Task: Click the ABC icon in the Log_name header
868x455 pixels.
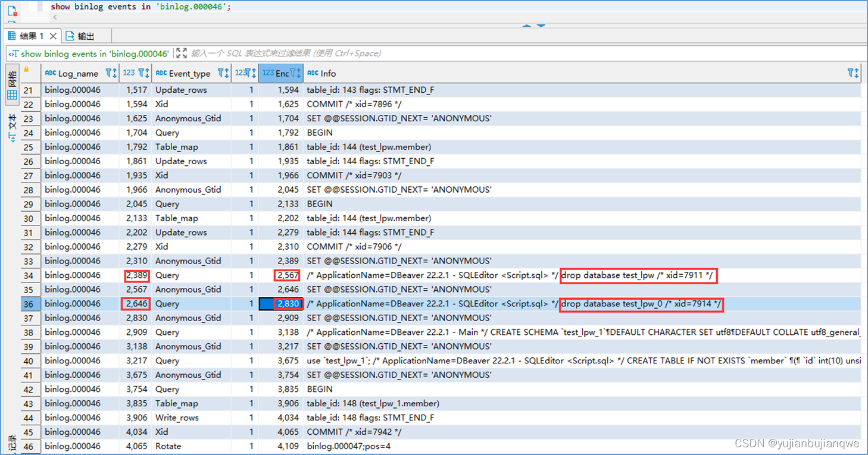Action: [51, 73]
